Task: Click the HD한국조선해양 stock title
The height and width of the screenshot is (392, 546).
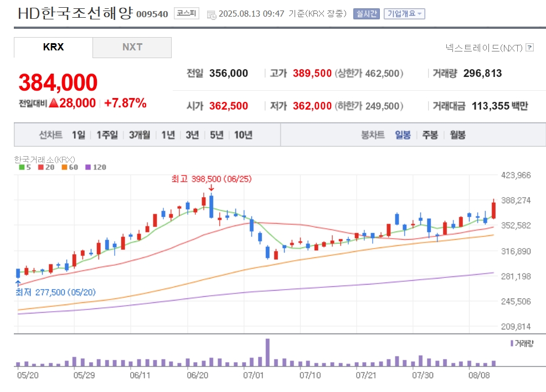Action: 75,14
